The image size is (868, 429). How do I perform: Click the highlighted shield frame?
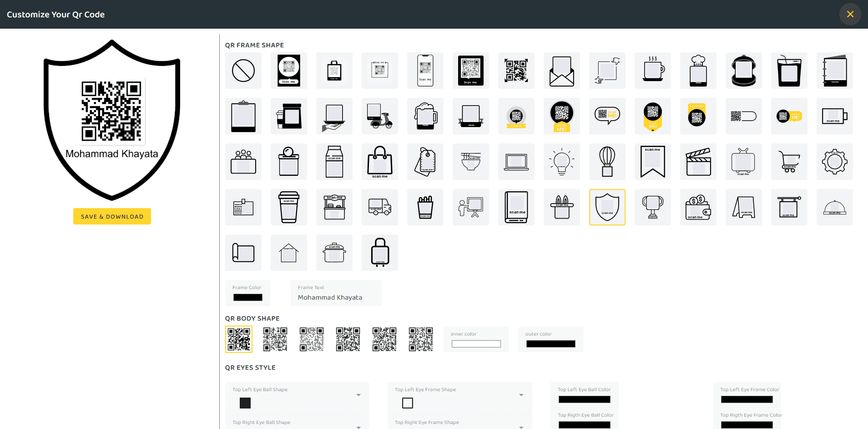(x=607, y=207)
